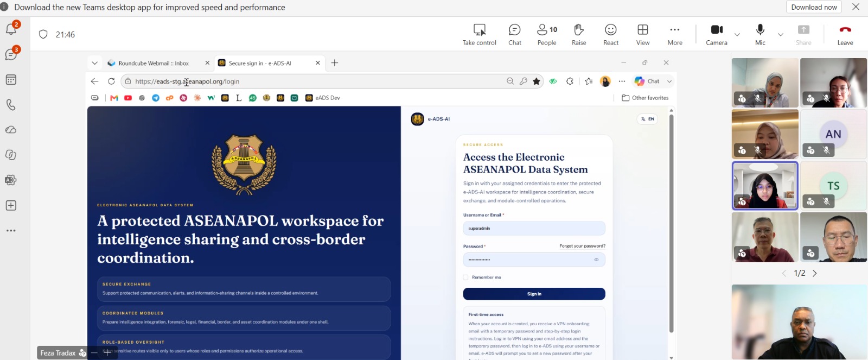Image resolution: width=868 pixels, height=360 pixels.
Task: Open the View layout options
Action: pos(643,35)
